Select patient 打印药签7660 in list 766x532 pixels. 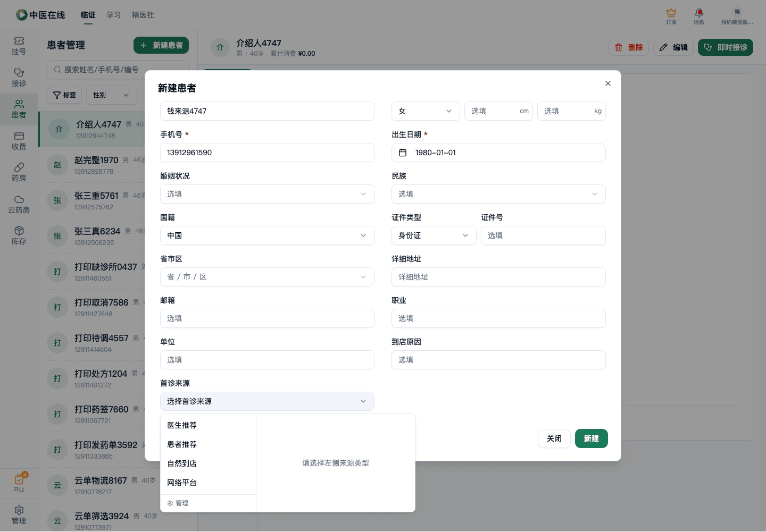tap(92, 414)
